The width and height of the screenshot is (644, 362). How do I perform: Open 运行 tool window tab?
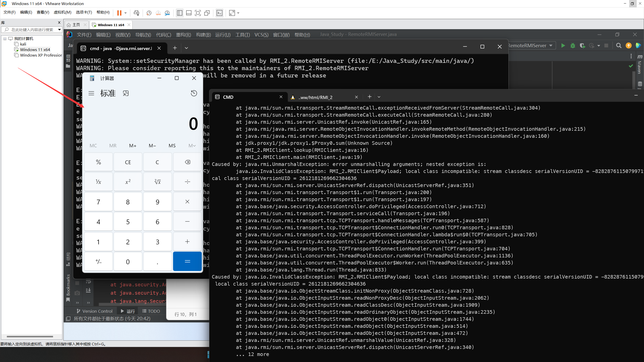[x=128, y=311]
